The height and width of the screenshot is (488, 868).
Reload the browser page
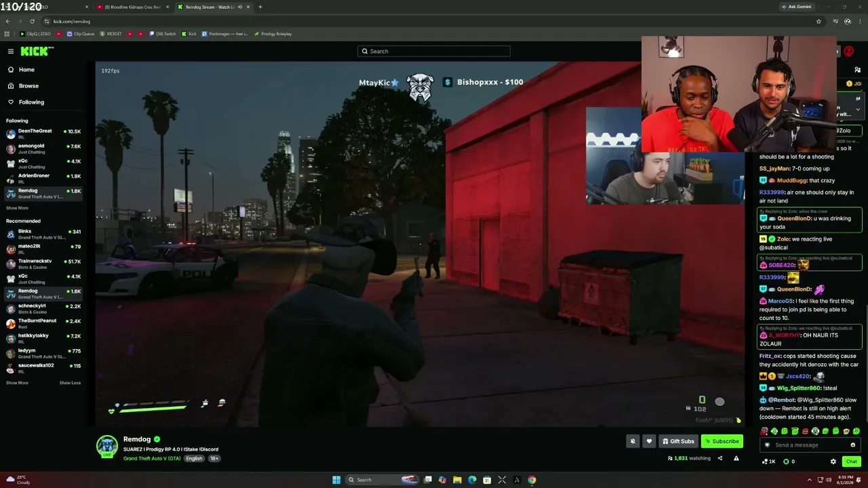32,21
